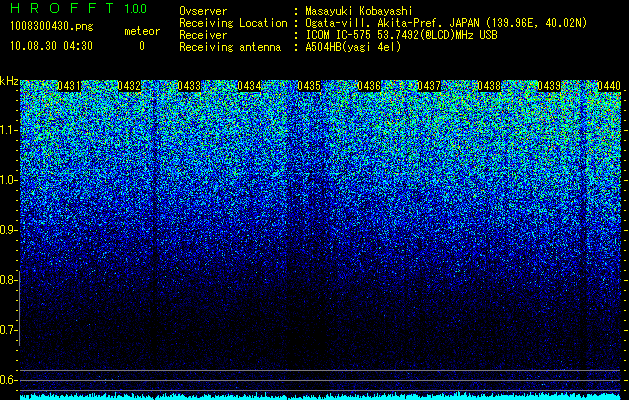Click the 0435 time marker
The image size is (629, 400).
pyautogui.click(x=309, y=86)
